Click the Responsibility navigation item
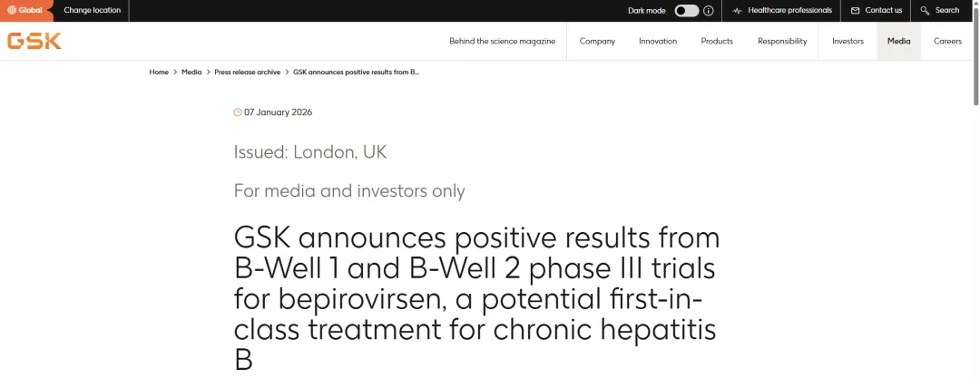The width and height of the screenshot is (980, 378). pos(782,41)
